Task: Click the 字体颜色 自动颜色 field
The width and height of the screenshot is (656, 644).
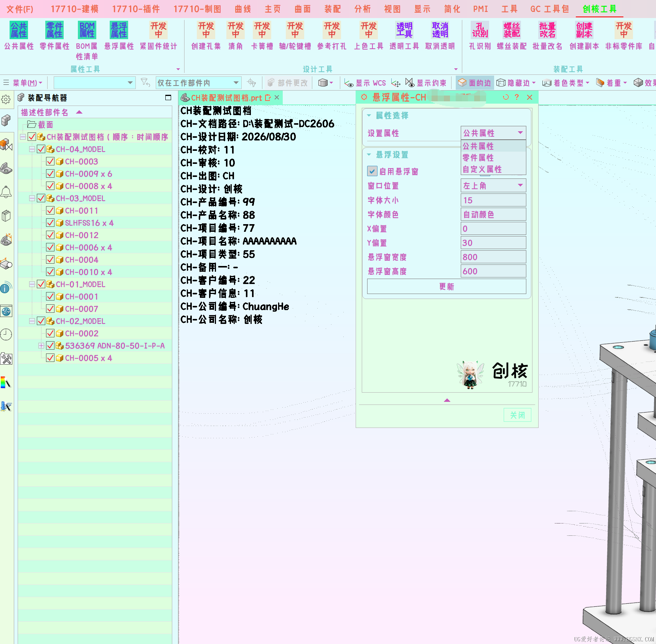Action: point(493,214)
